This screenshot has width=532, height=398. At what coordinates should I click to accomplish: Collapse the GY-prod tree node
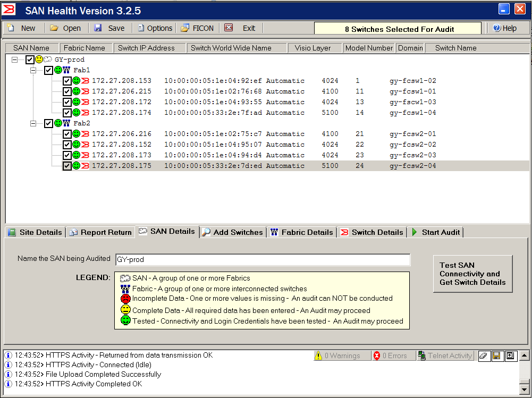(x=14, y=60)
